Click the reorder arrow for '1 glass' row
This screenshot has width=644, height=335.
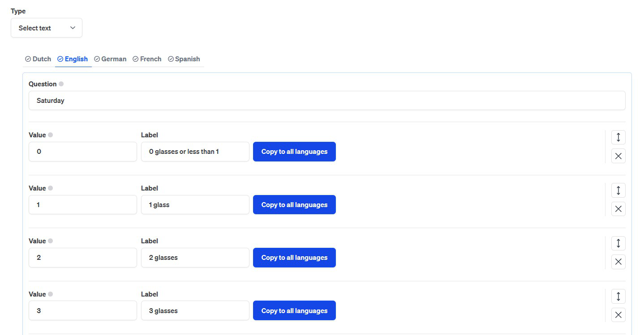pos(618,191)
